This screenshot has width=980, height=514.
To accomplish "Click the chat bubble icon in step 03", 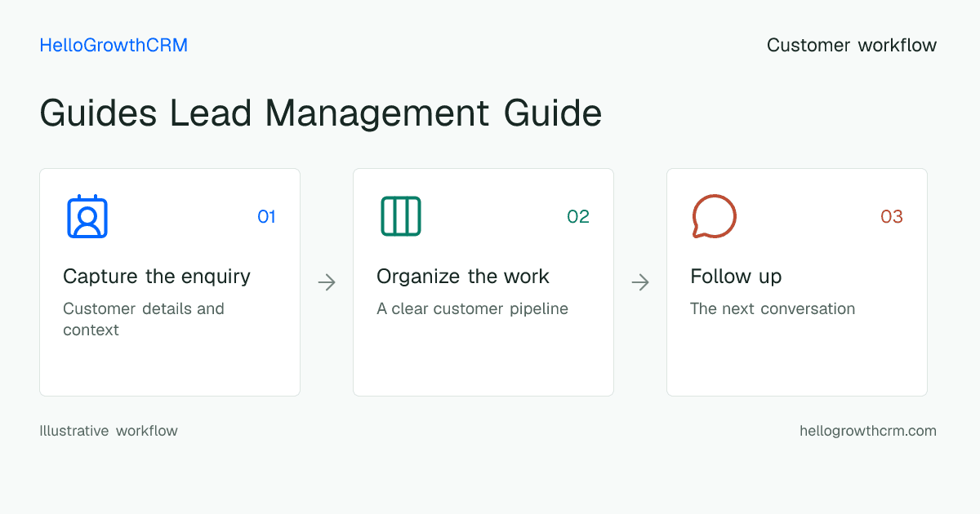I will [715, 216].
